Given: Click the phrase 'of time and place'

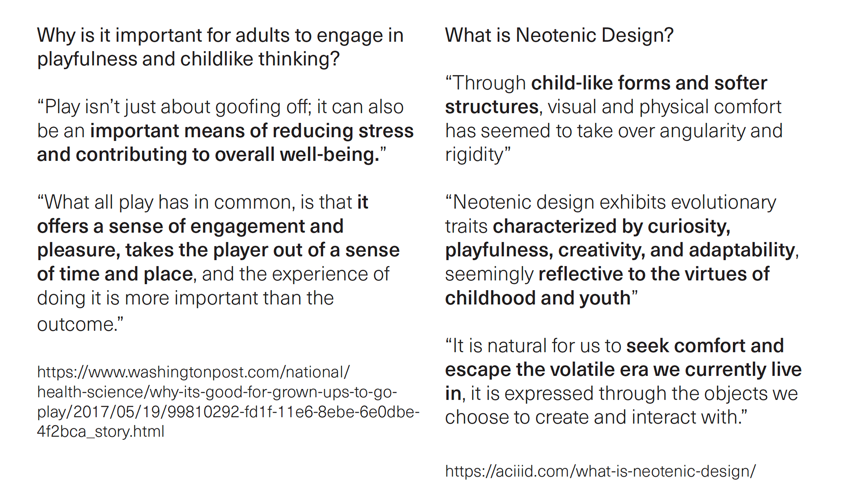Looking at the screenshot, I should (115, 274).
